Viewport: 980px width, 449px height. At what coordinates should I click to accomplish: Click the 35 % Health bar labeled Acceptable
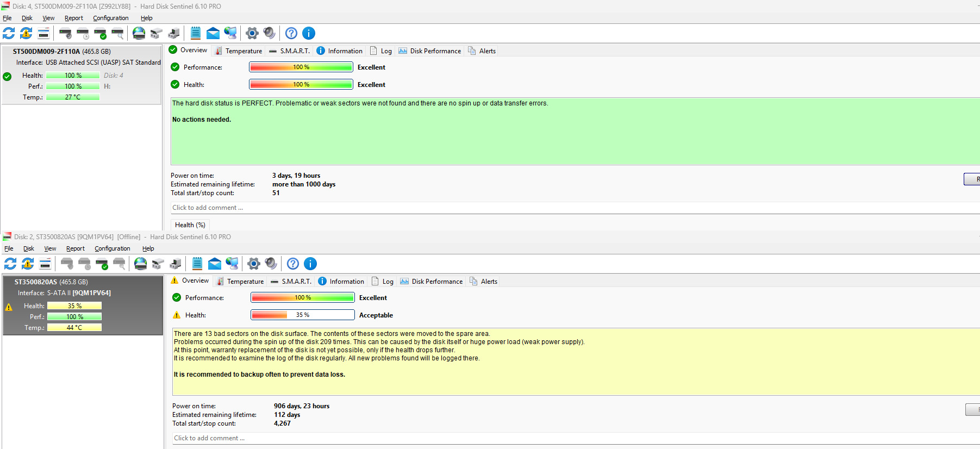303,315
